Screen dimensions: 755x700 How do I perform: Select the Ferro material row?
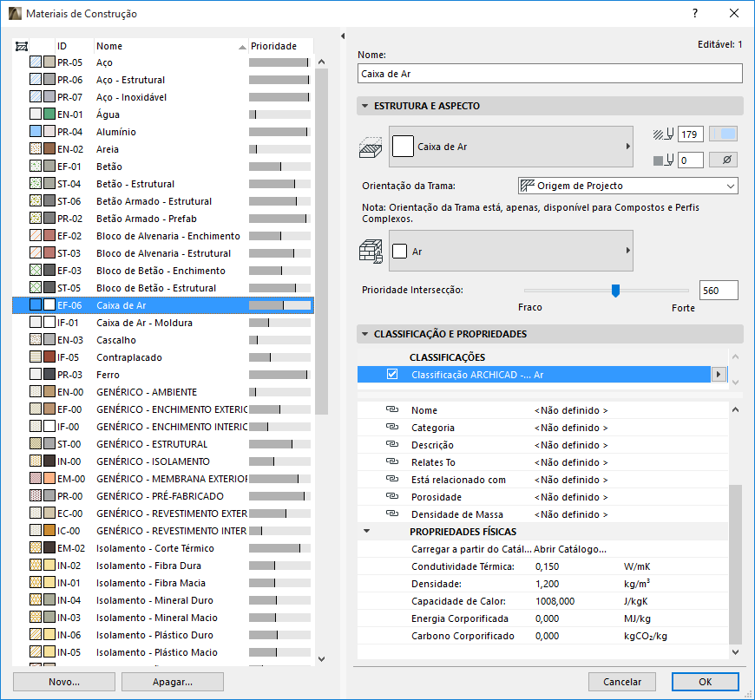(x=163, y=375)
